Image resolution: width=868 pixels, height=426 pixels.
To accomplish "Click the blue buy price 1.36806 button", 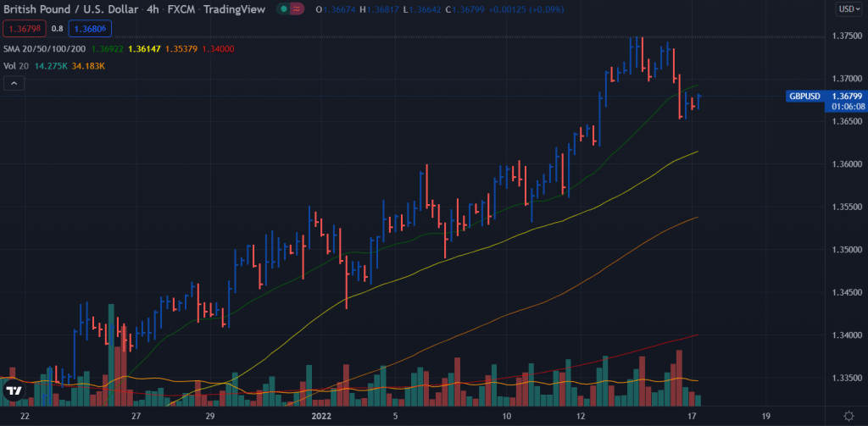I will [x=90, y=28].
